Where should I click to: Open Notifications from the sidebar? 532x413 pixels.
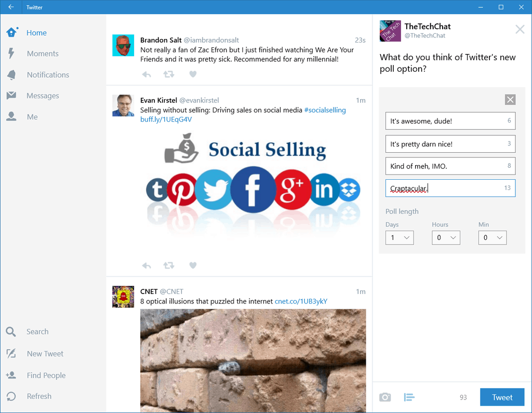click(48, 75)
